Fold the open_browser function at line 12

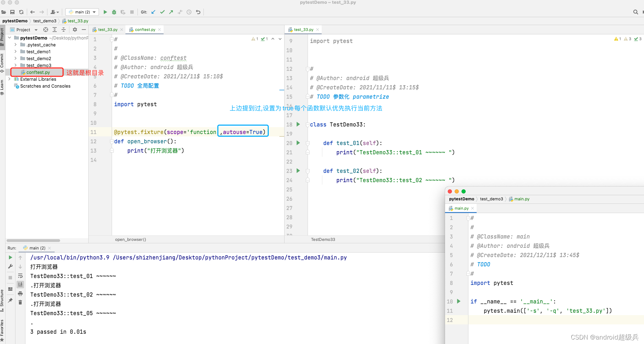(112, 141)
